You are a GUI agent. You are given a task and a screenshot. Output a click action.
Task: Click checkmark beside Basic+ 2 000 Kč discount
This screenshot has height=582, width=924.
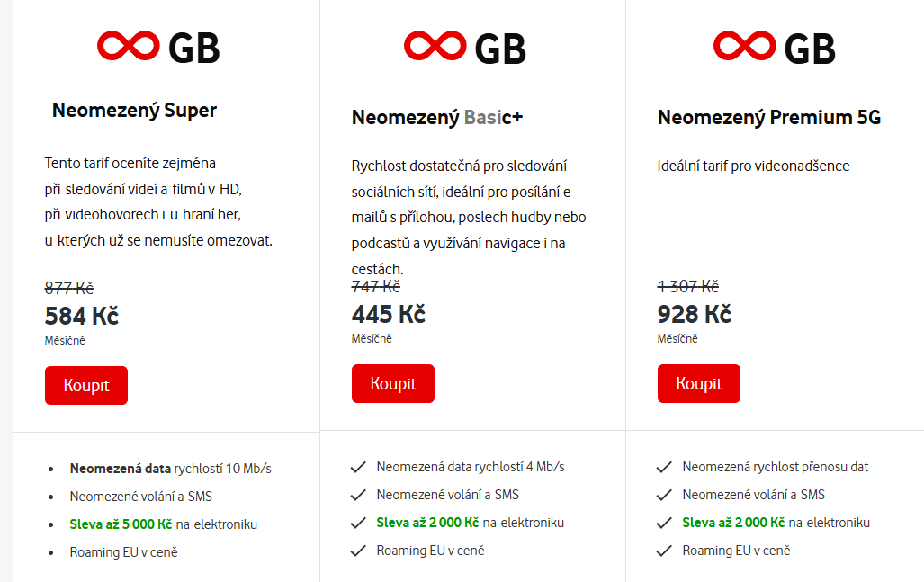click(x=359, y=523)
